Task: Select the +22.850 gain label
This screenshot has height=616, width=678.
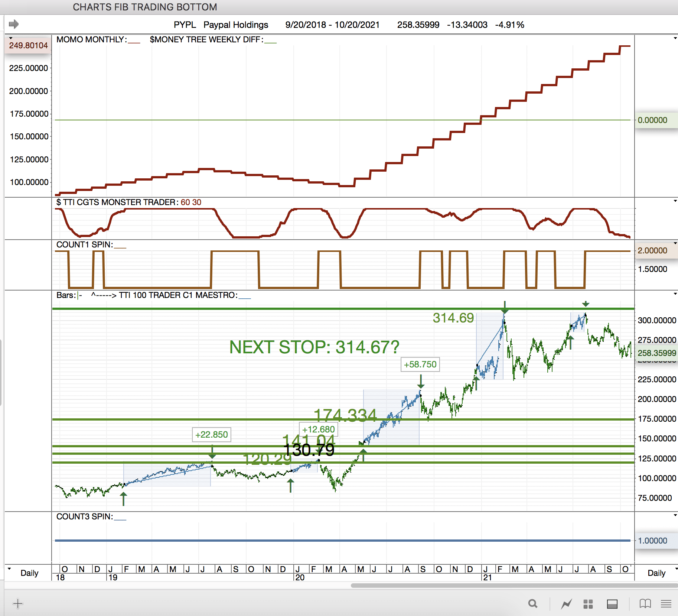Action: [212, 435]
